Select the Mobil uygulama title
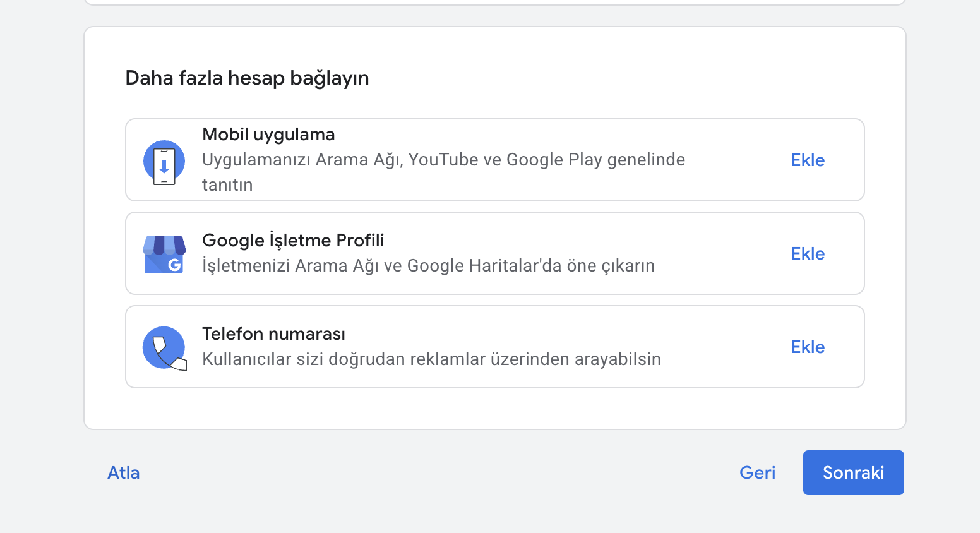Screen dimensions: 980x533 tap(268, 135)
